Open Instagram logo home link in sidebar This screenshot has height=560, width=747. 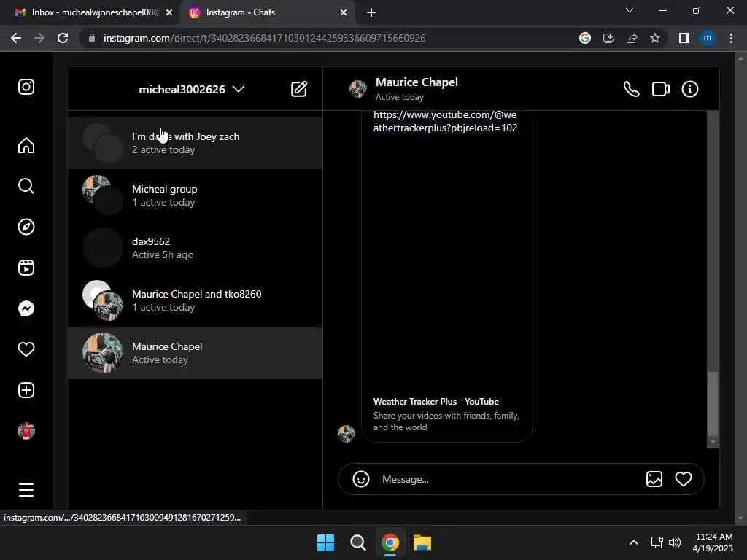click(x=26, y=87)
